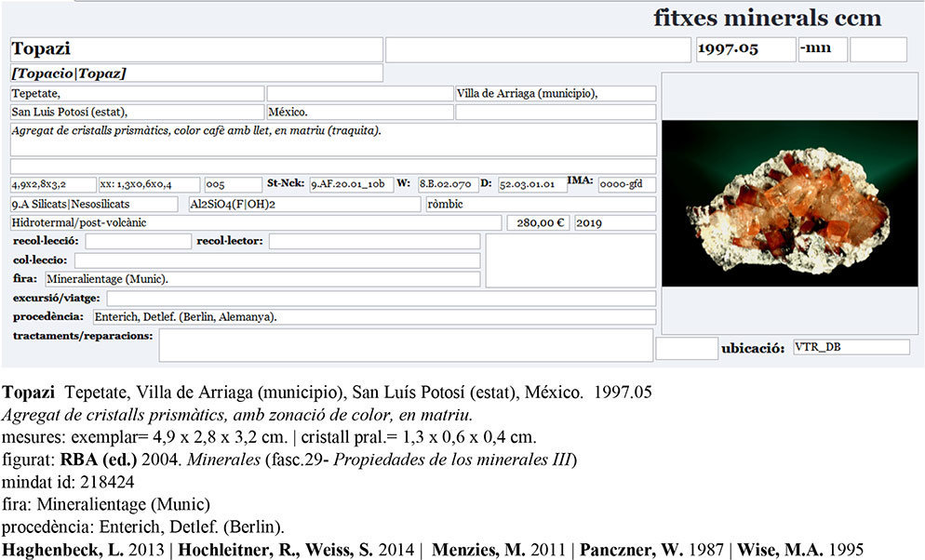Screen dimensions: 925x560
Task: Click the 280,00 € price field
Action: pos(537,223)
